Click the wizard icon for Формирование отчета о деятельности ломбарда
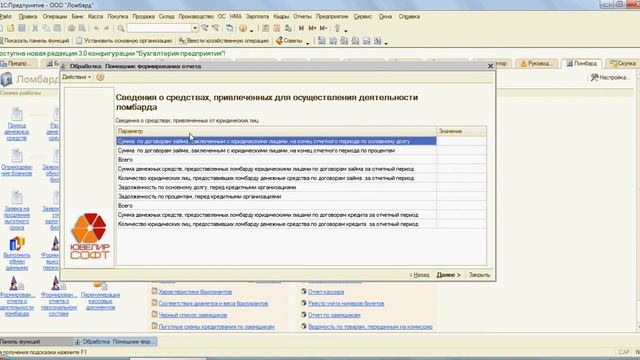The image size is (640, 360). coord(16,283)
